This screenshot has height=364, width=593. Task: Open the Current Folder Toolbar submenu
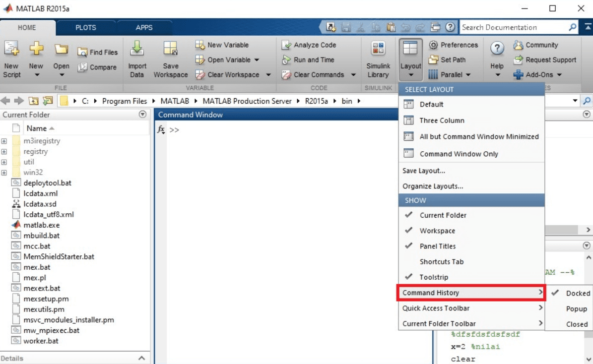pyautogui.click(x=471, y=323)
